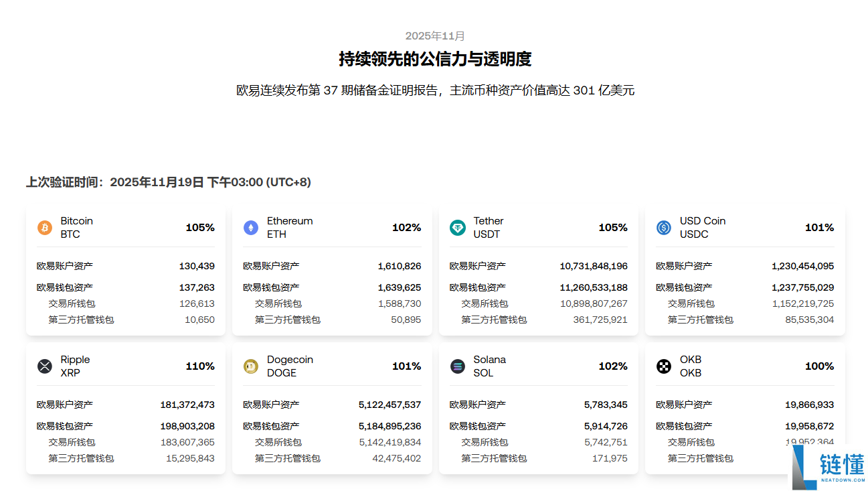Click the Solana SOL coin icon
Viewport: 868px width, 491px height.
tap(458, 366)
